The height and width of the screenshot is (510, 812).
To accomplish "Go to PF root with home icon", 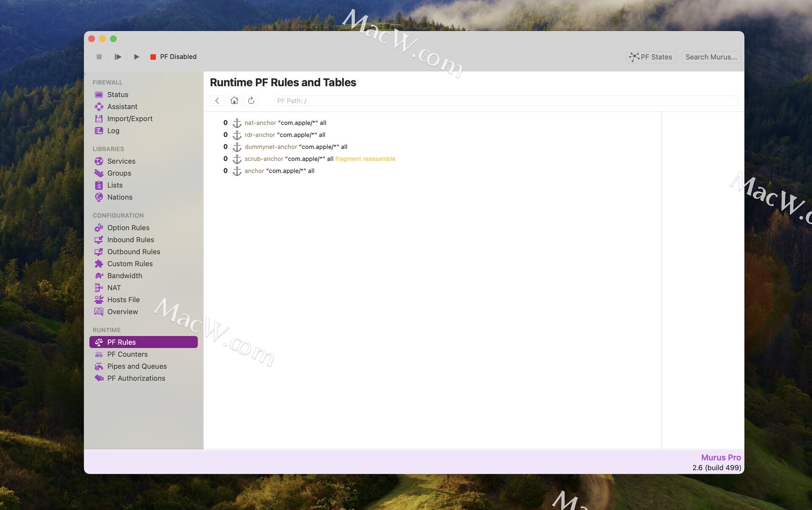I will tap(234, 101).
